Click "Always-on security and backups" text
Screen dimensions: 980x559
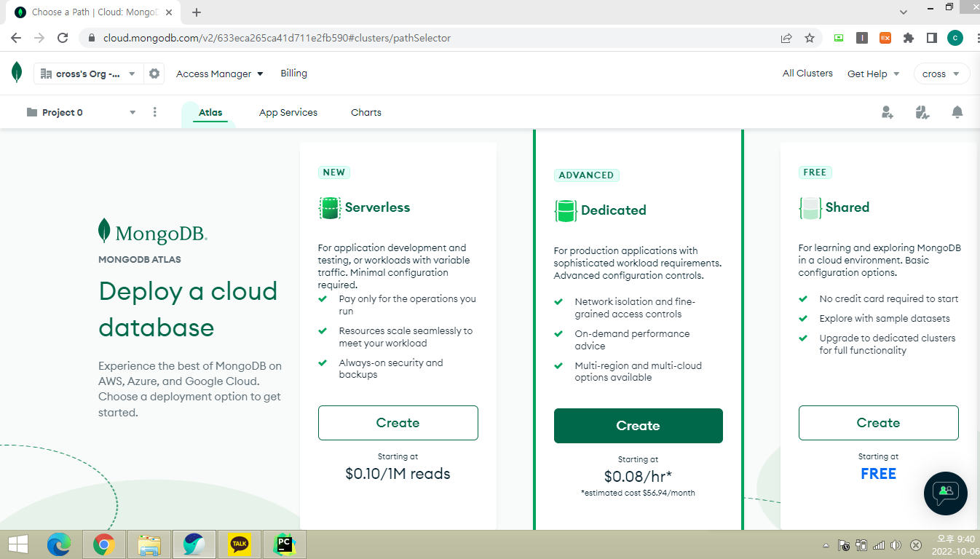[x=391, y=369]
